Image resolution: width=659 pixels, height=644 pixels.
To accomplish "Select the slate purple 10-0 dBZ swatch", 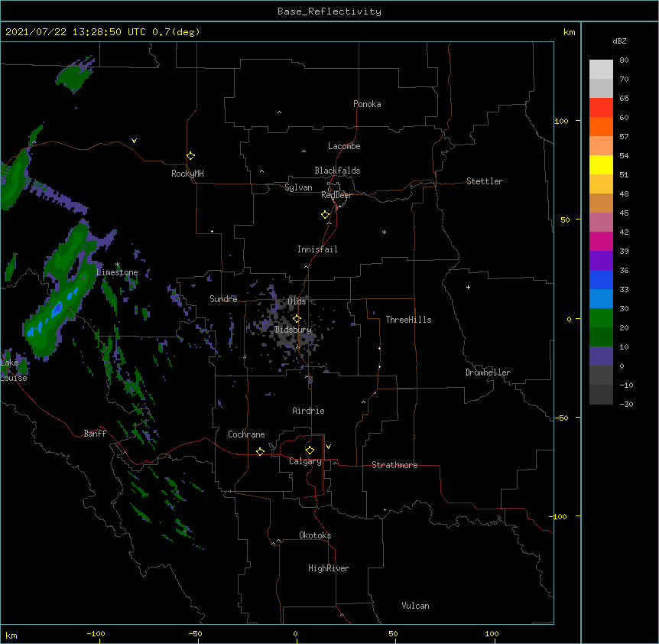I will (601, 356).
